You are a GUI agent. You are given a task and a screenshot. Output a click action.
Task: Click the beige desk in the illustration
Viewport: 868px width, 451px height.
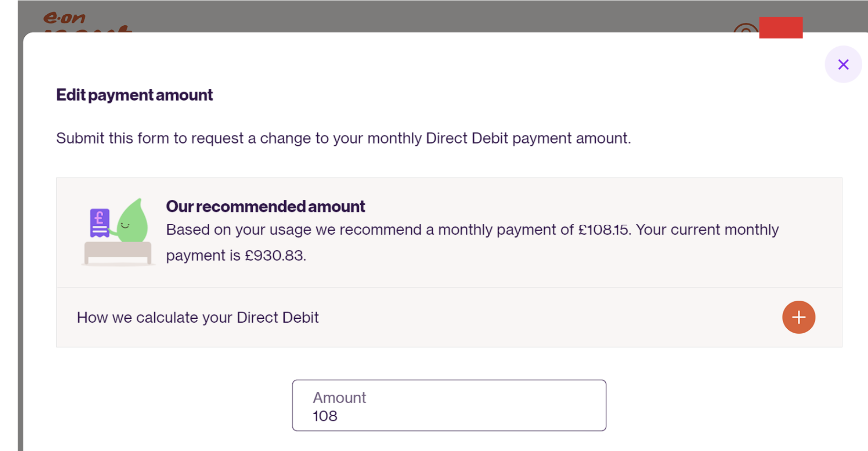click(x=118, y=253)
